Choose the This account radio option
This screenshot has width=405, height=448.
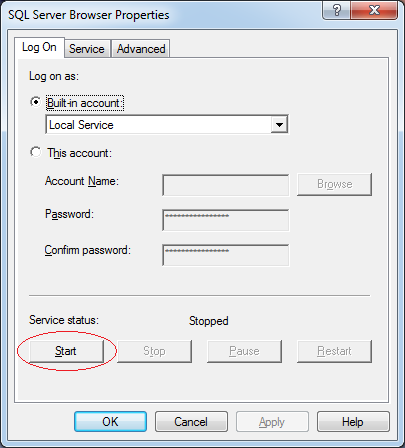(36, 152)
